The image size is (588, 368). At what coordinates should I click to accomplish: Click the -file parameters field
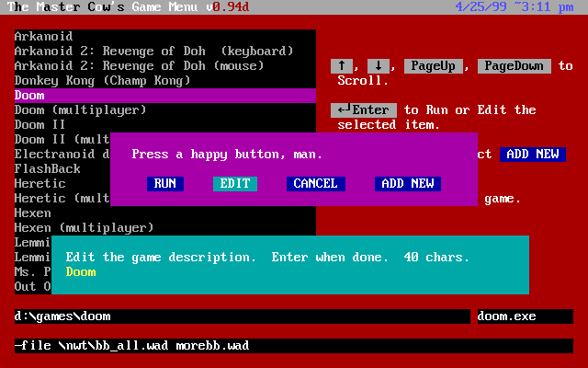click(x=294, y=346)
